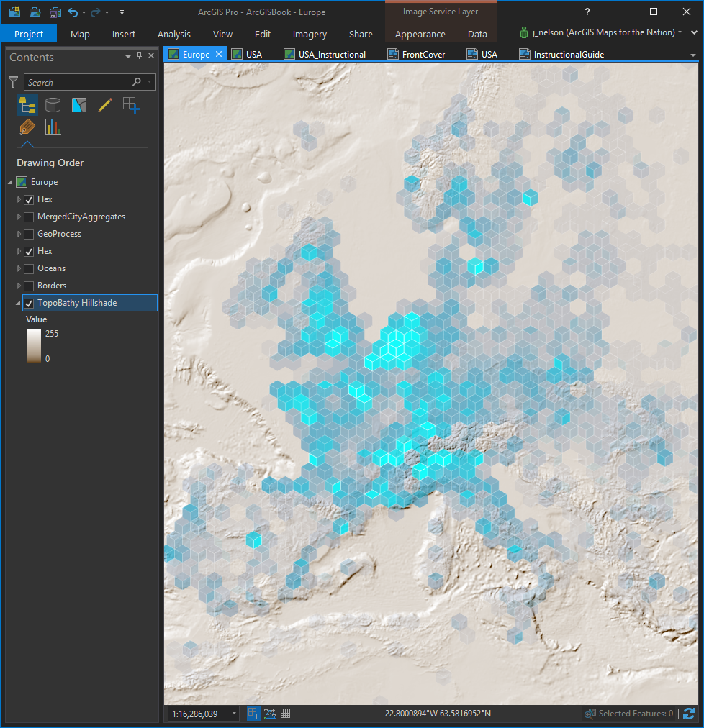Expand the ribbon with chevron arrow
704x728 pixels.
694,32
